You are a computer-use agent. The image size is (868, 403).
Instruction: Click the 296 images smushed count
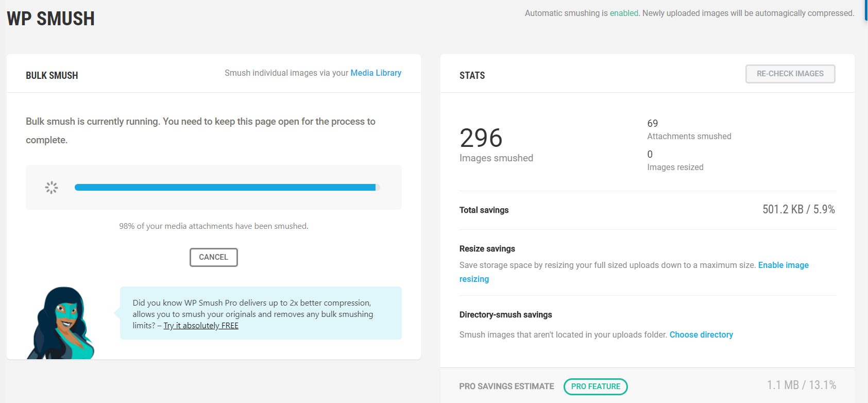coord(481,138)
